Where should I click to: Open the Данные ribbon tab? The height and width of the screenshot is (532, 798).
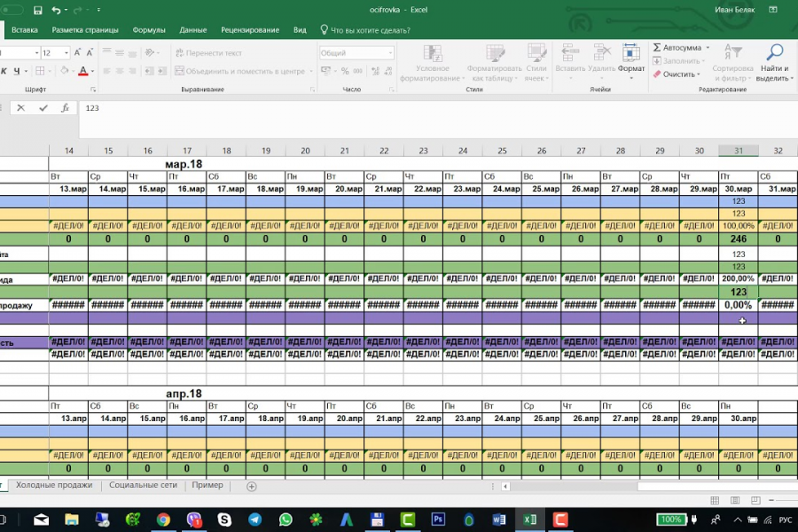193,30
